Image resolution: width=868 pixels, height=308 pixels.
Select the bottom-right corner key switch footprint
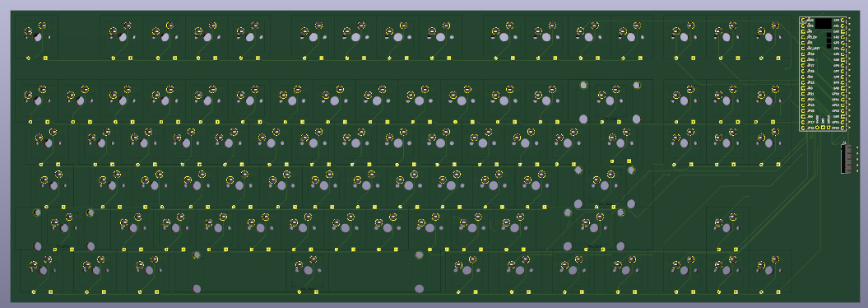click(770, 270)
